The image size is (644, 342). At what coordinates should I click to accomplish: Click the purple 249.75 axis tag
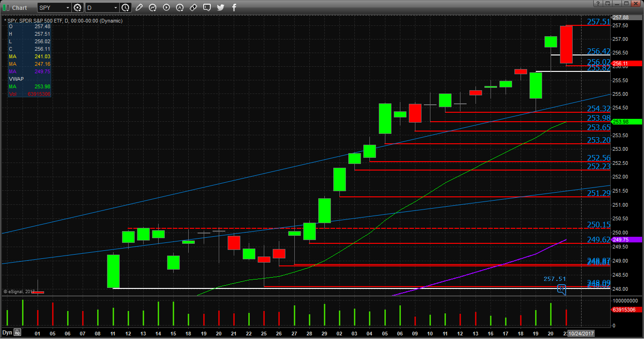pyautogui.click(x=626, y=239)
